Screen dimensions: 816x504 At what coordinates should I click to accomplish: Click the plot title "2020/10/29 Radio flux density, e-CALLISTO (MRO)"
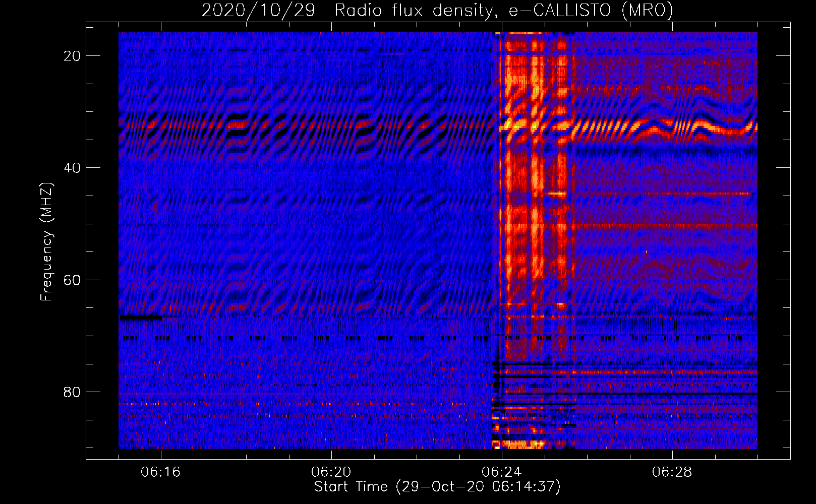click(x=437, y=10)
